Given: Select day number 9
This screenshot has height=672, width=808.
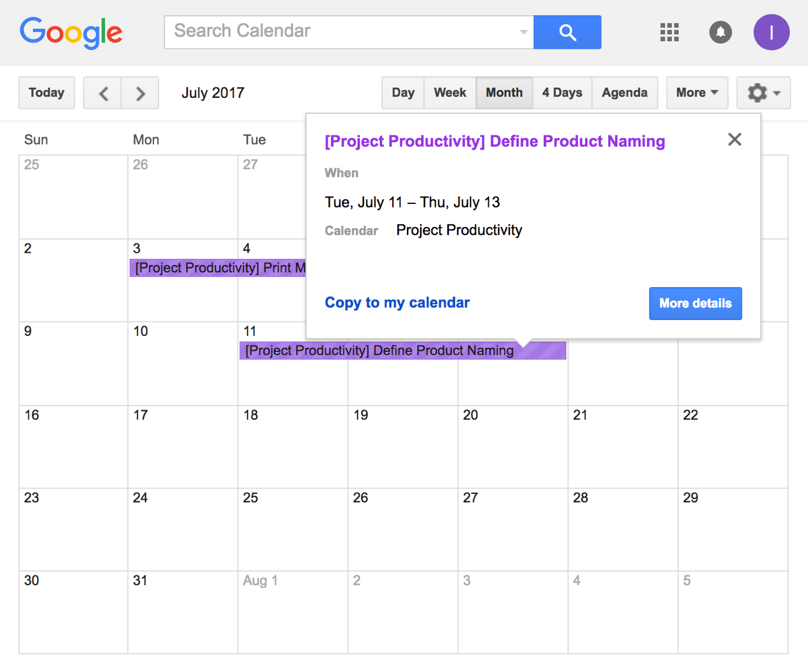Looking at the screenshot, I should (x=28, y=331).
